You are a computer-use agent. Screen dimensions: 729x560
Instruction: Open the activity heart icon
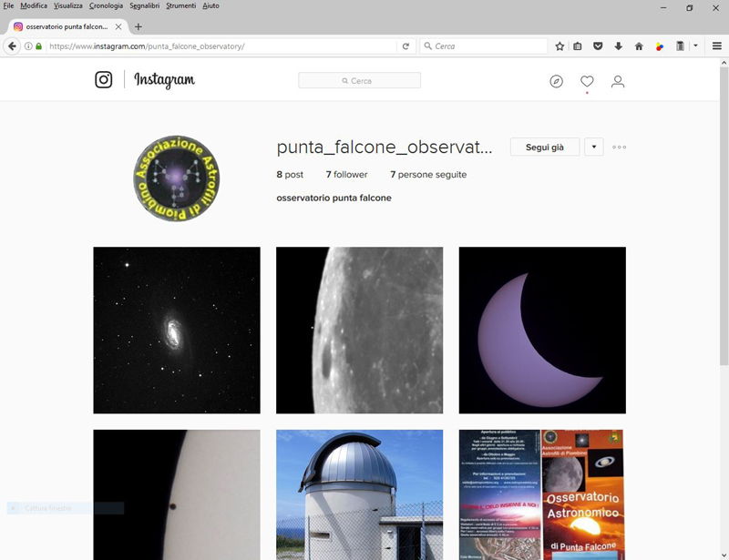(587, 81)
